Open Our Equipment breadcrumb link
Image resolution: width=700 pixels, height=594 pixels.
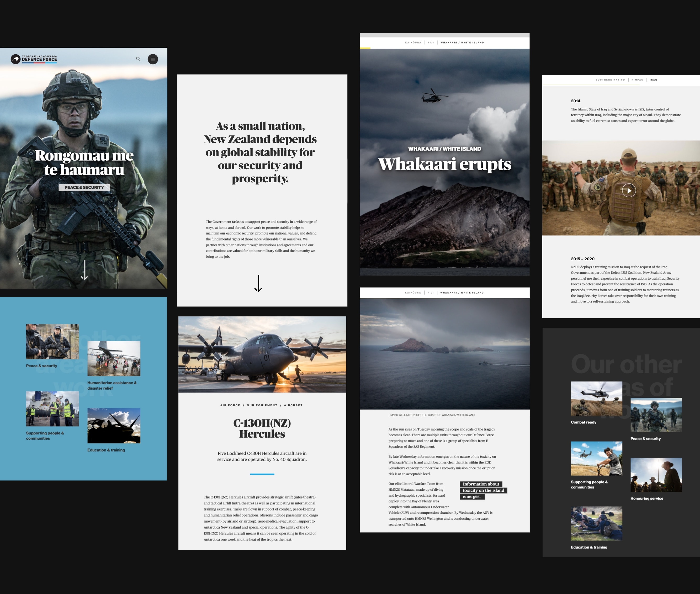click(262, 405)
